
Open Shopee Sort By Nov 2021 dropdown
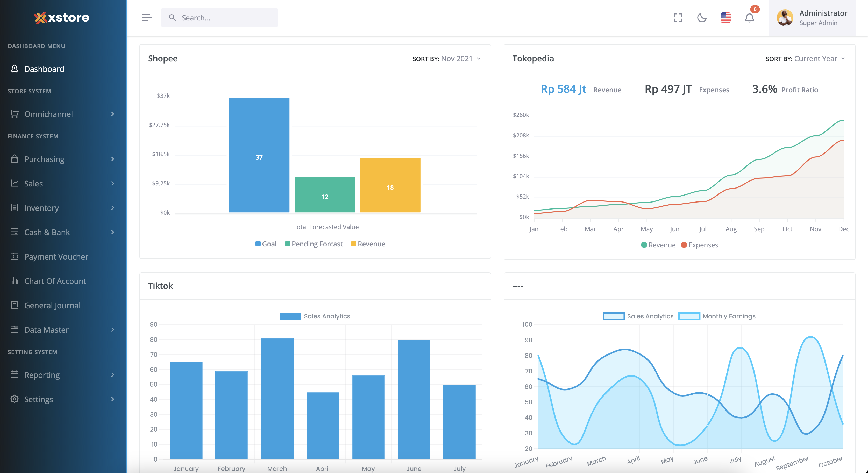click(x=447, y=59)
